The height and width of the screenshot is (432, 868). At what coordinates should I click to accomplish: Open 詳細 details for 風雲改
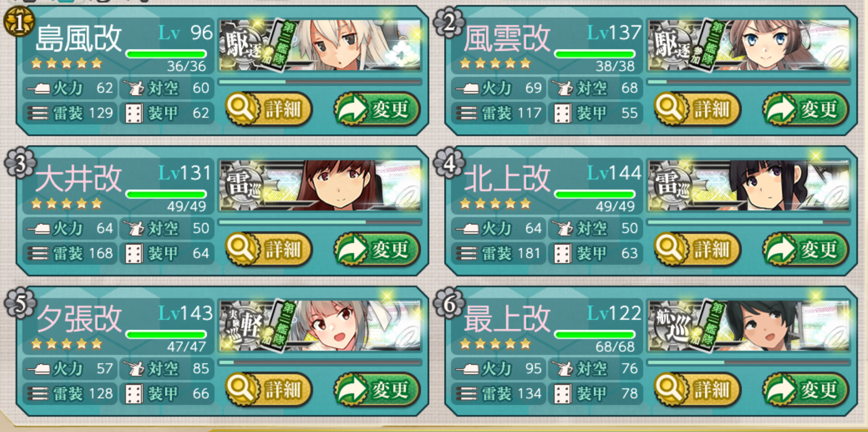coord(698,109)
